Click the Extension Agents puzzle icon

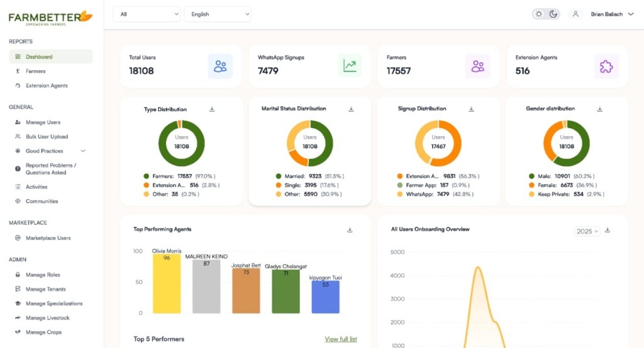tap(606, 66)
